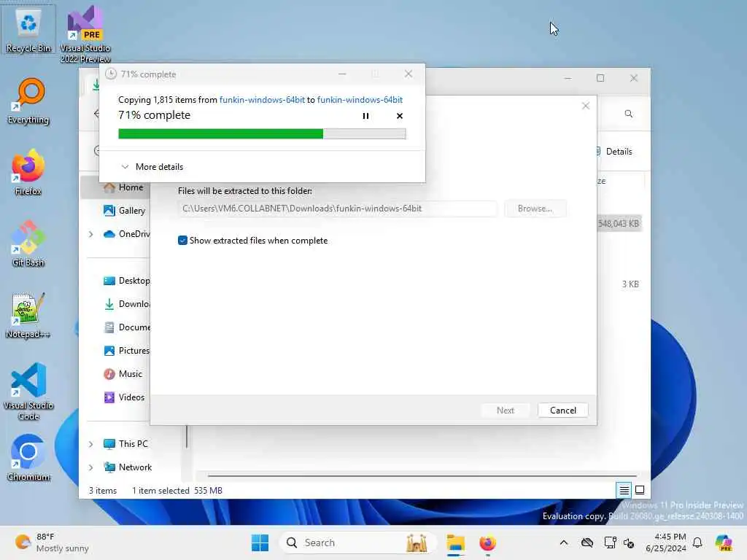Pause the file copy operation
747x560 pixels.
tap(365, 116)
